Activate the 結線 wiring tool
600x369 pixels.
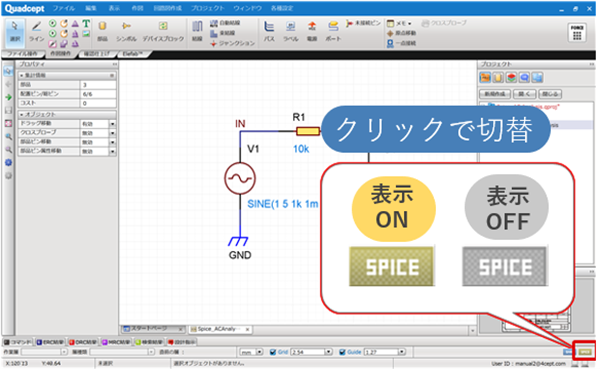197,31
